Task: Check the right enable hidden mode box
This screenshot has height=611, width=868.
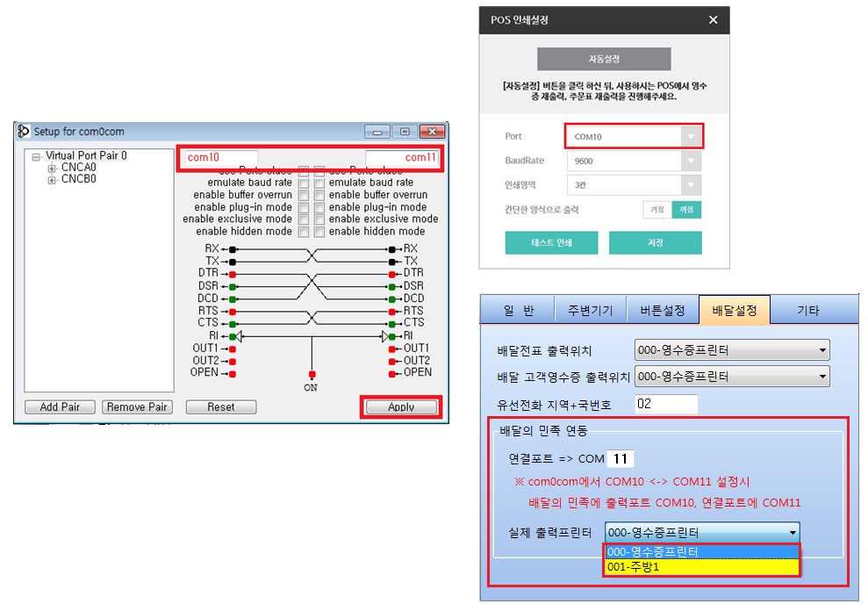Action: 319,232
